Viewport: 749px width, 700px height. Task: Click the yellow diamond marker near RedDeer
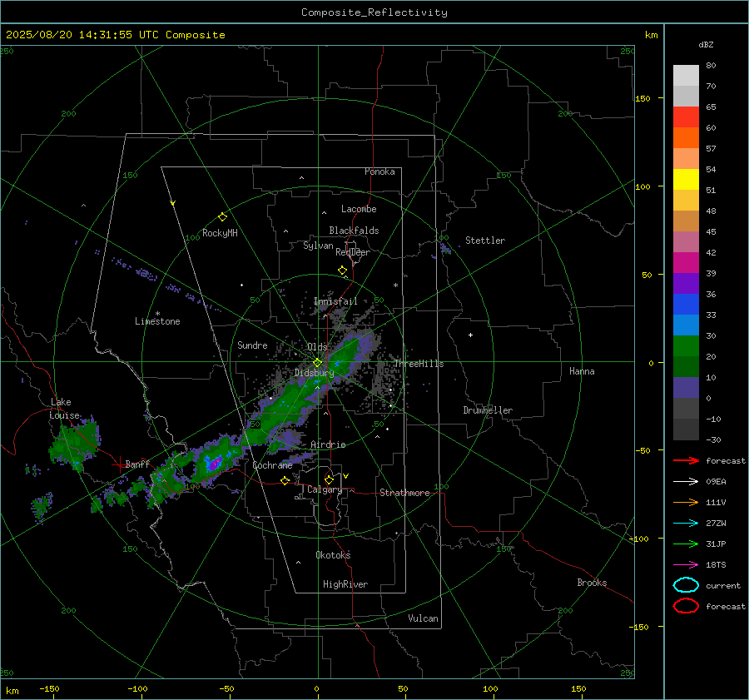pos(342,271)
